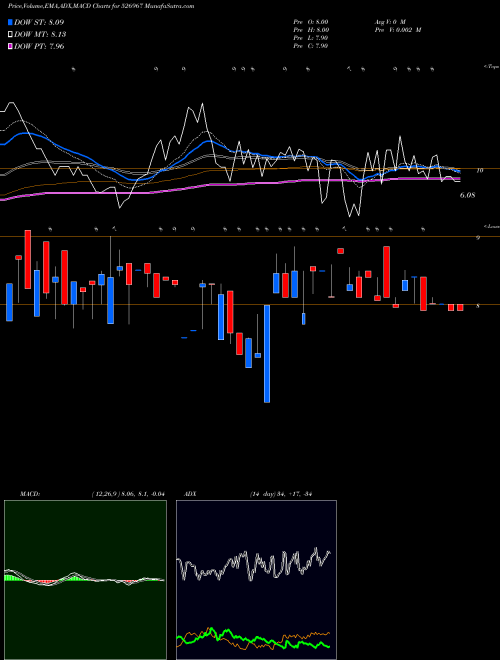The width and height of the screenshot is (500, 660).
Task: Click the '<Lows' label
Action: point(491,227)
